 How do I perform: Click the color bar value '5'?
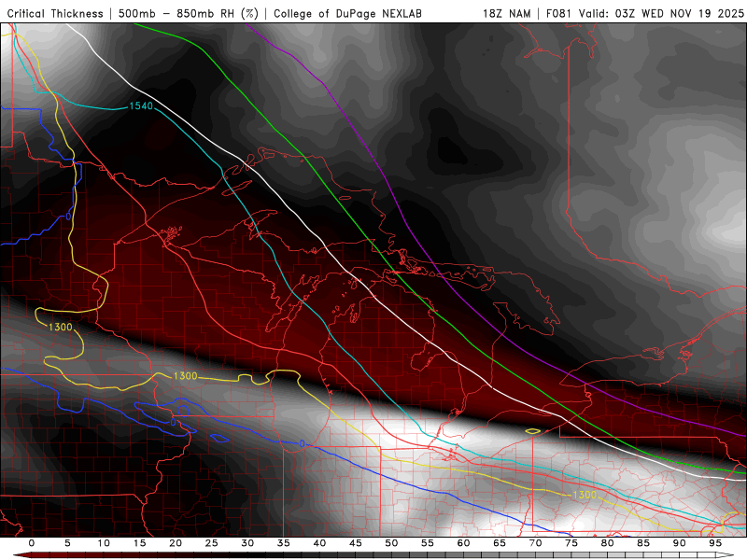67,543
